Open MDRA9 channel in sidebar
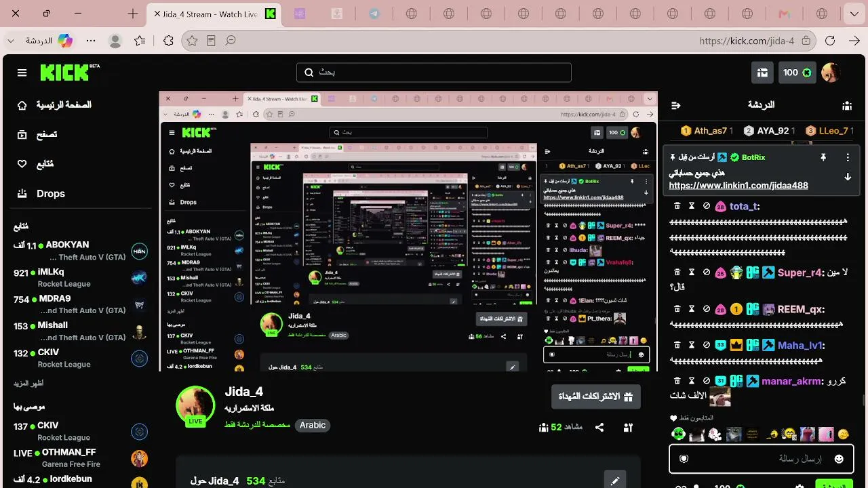The height and width of the screenshot is (488, 868). click(x=80, y=304)
